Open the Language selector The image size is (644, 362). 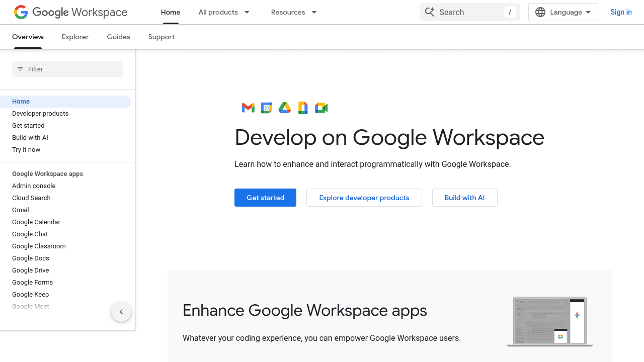coord(563,12)
